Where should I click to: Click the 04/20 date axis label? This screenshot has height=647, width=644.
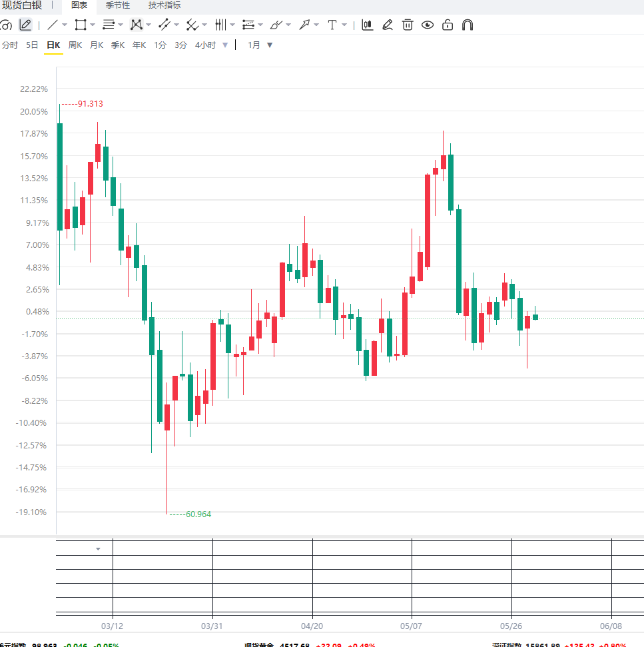pos(312,626)
